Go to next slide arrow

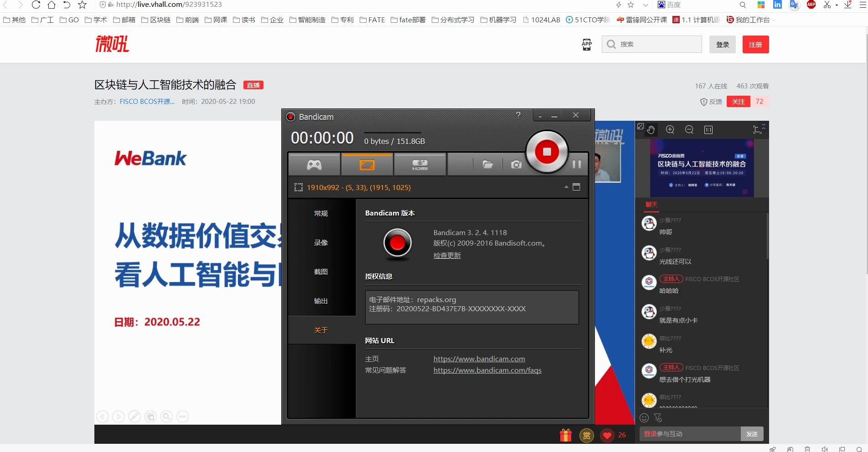tap(118, 416)
